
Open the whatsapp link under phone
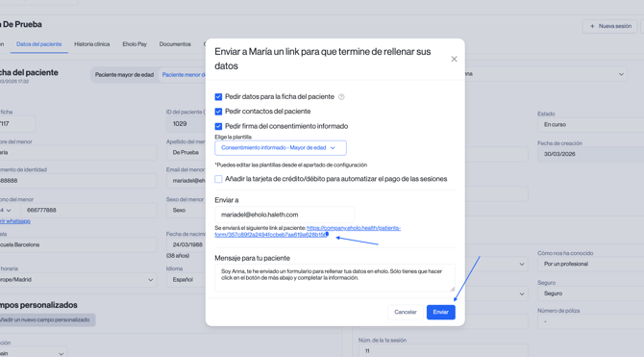point(14,221)
